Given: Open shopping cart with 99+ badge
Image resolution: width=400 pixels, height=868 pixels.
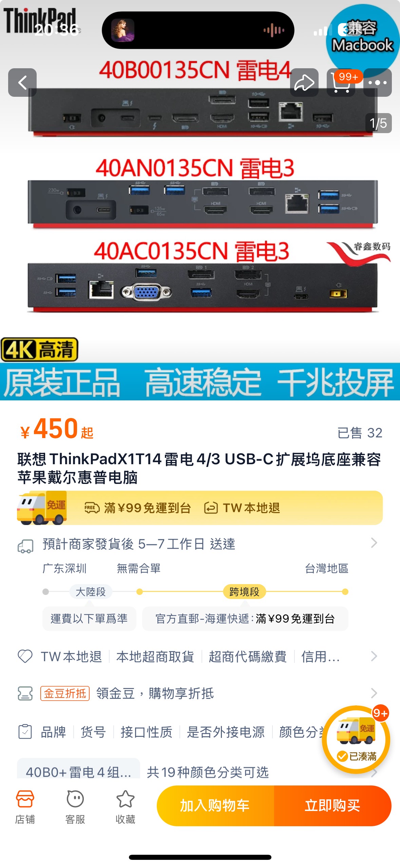Looking at the screenshot, I should click(x=341, y=83).
